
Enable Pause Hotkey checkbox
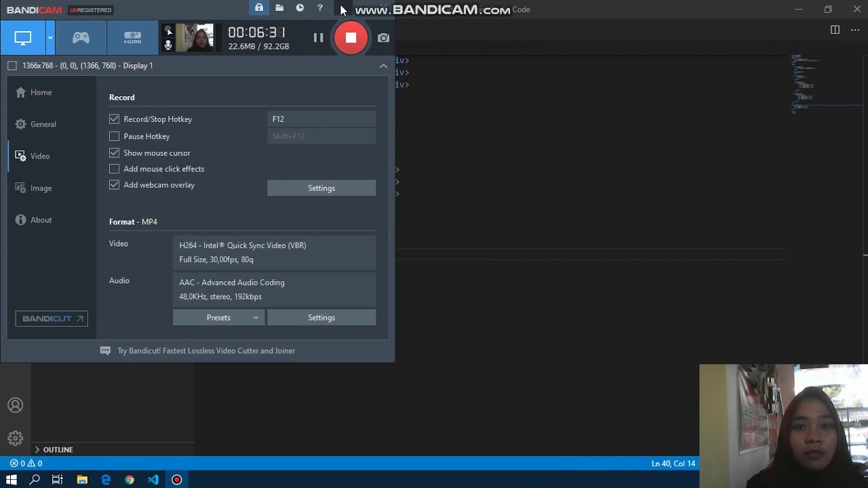click(x=114, y=136)
